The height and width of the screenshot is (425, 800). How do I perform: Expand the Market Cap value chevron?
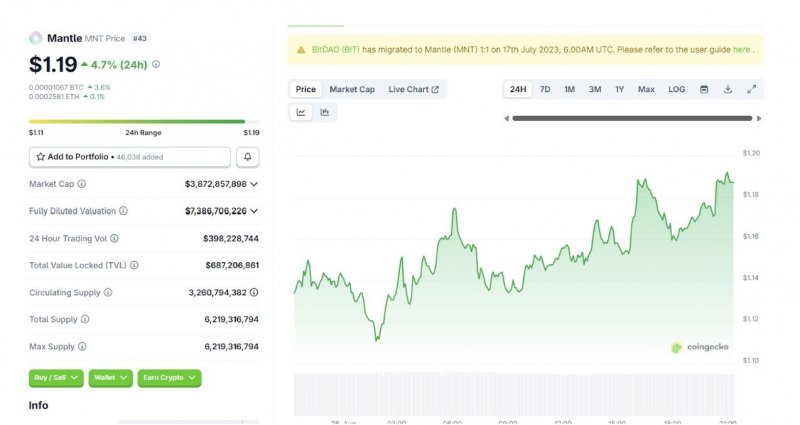(x=254, y=184)
